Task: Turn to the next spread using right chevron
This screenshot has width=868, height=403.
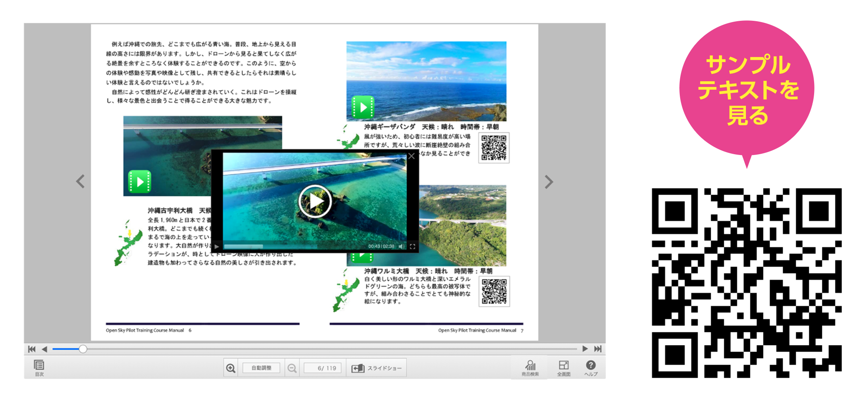Action: coord(549,182)
